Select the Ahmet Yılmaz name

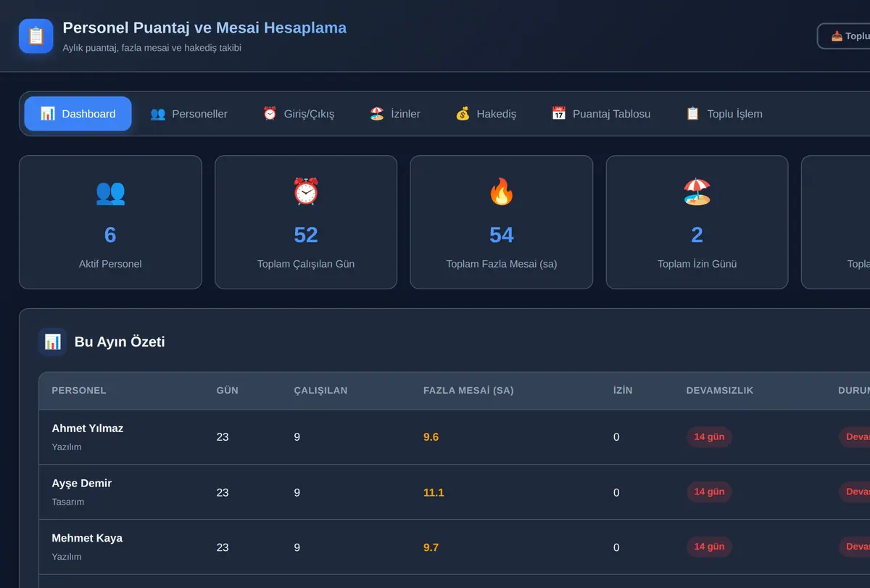coord(88,428)
